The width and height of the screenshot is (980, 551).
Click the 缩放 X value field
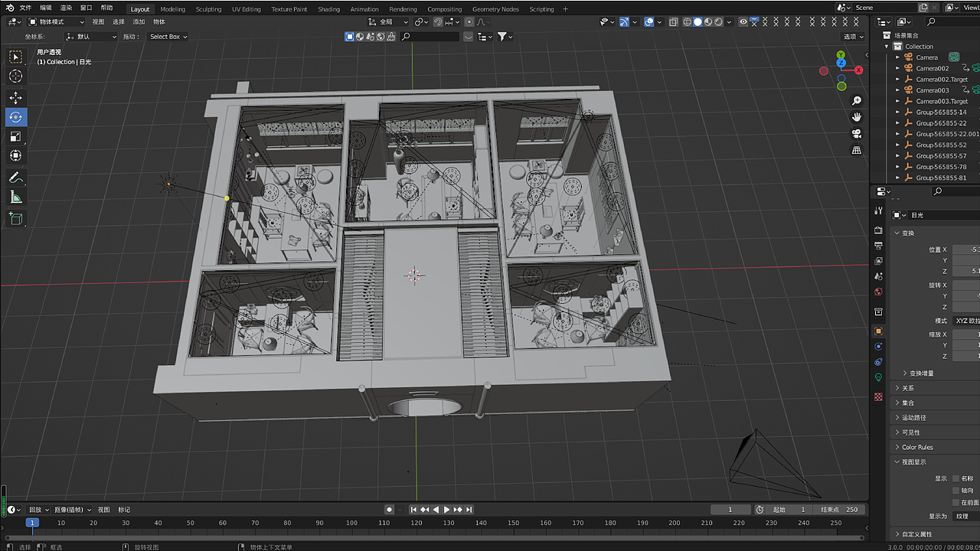point(966,334)
